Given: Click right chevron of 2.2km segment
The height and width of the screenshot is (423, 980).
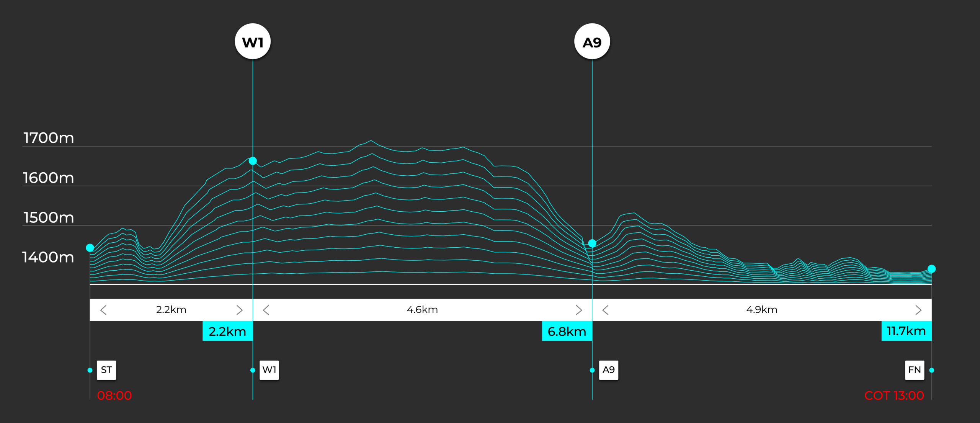Looking at the screenshot, I should (240, 310).
